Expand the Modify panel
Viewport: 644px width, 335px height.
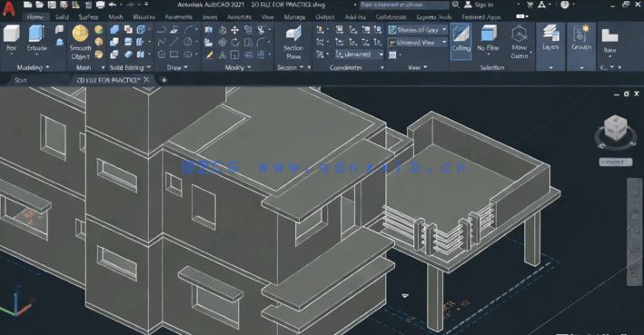[237, 67]
